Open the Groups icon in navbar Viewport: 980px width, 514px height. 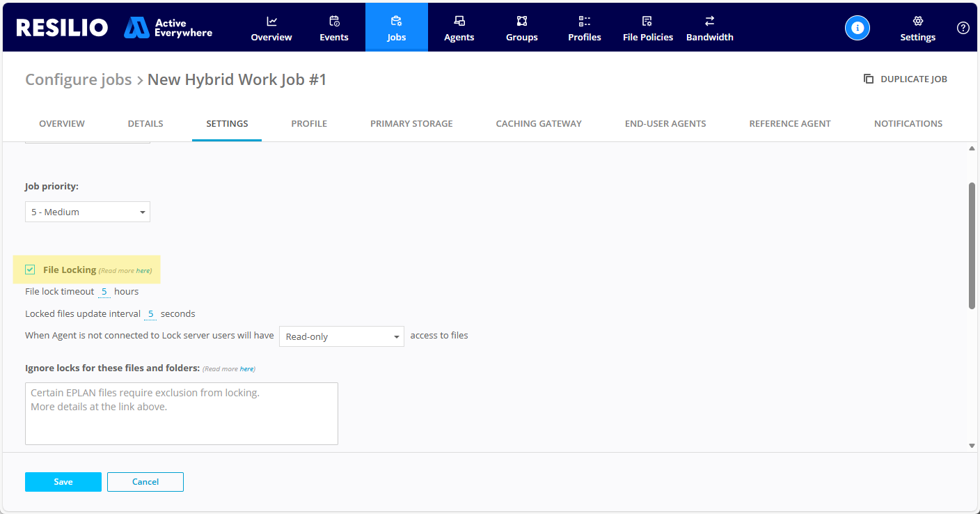click(x=522, y=21)
